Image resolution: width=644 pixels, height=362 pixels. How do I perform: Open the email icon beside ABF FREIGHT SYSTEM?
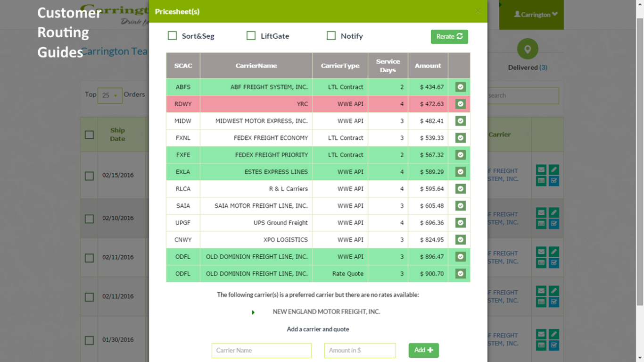pos(541,170)
